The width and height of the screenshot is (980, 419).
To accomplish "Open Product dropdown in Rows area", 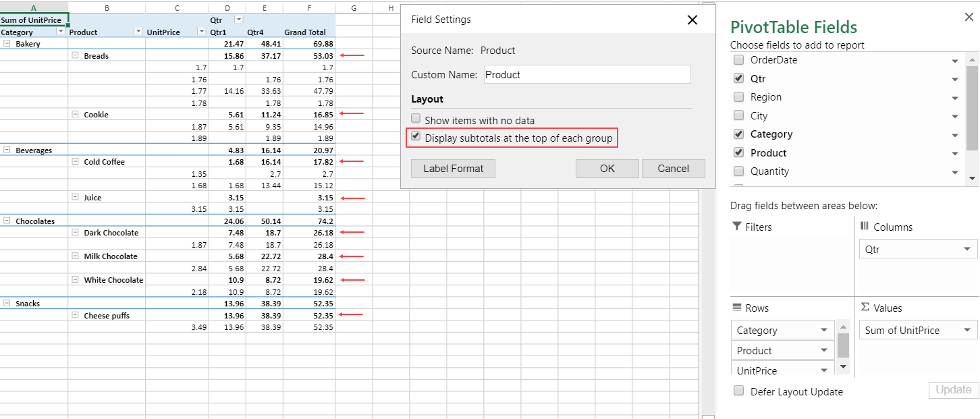I will coord(824,351).
